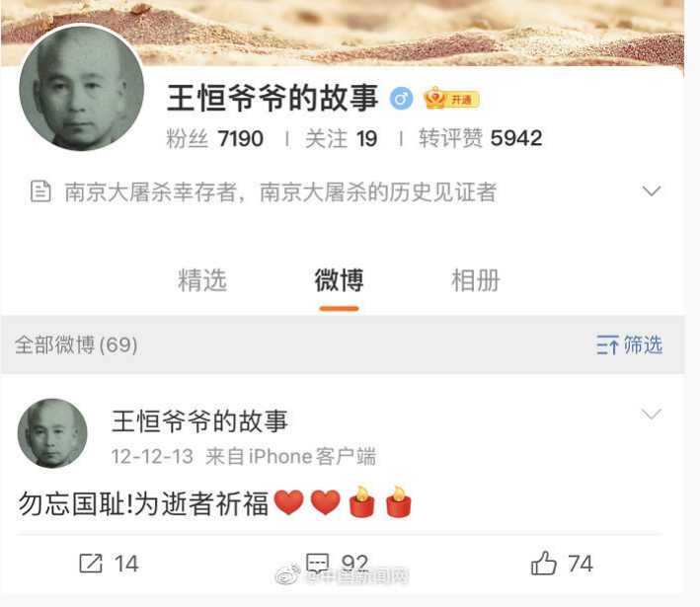Expand the profile bio chevron
The height and width of the screenshot is (607, 700).
(652, 191)
